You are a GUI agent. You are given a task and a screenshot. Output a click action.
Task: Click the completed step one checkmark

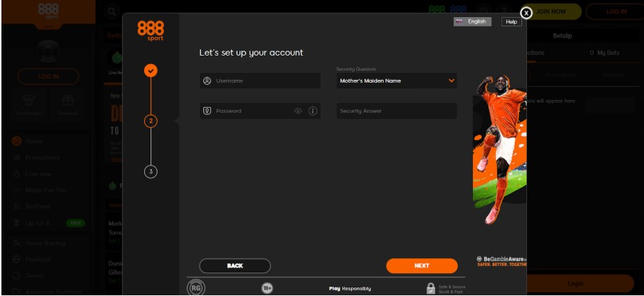click(x=150, y=70)
